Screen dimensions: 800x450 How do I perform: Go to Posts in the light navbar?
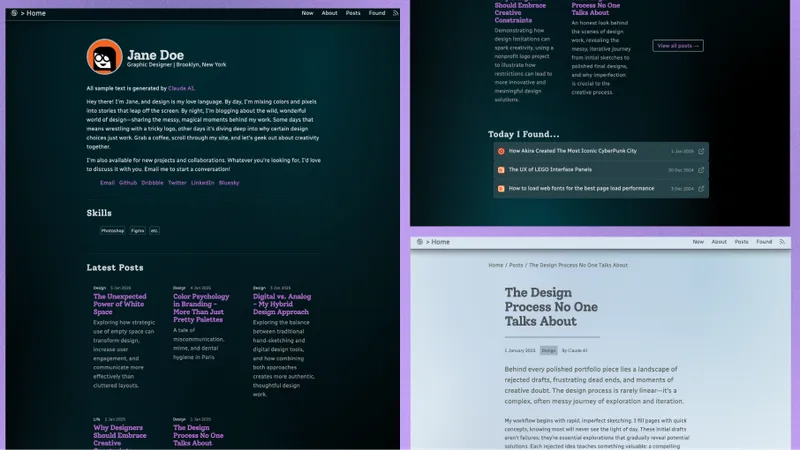[x=741, y=242]
